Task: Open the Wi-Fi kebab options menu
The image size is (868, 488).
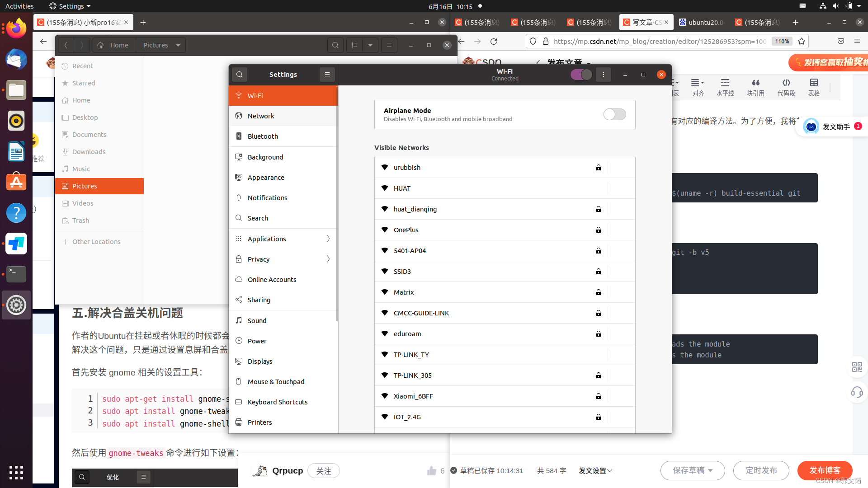Action: click(603, 75)
